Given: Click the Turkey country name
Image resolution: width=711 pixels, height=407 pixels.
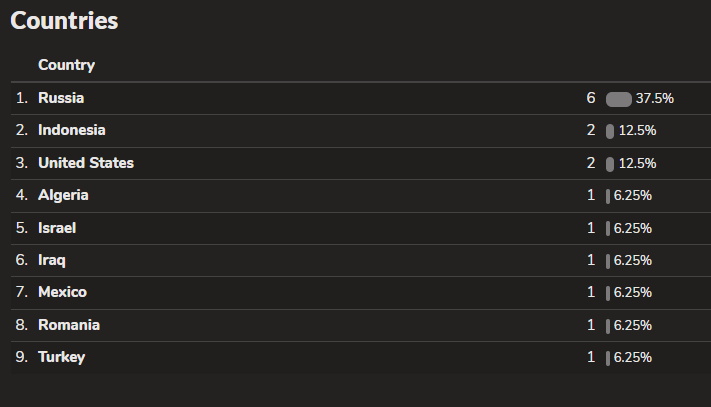Looking at the screenshot, I should 61,357.
